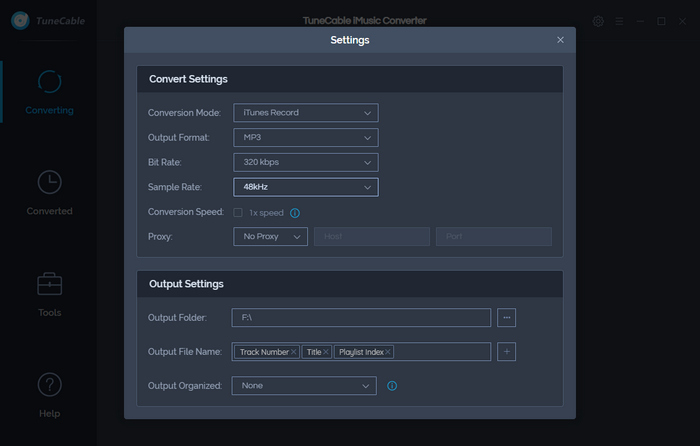The width and height of the screenshot is (700, 446).
Task: Open the hamburger menu in title bar
Action: tap(619, 21)
